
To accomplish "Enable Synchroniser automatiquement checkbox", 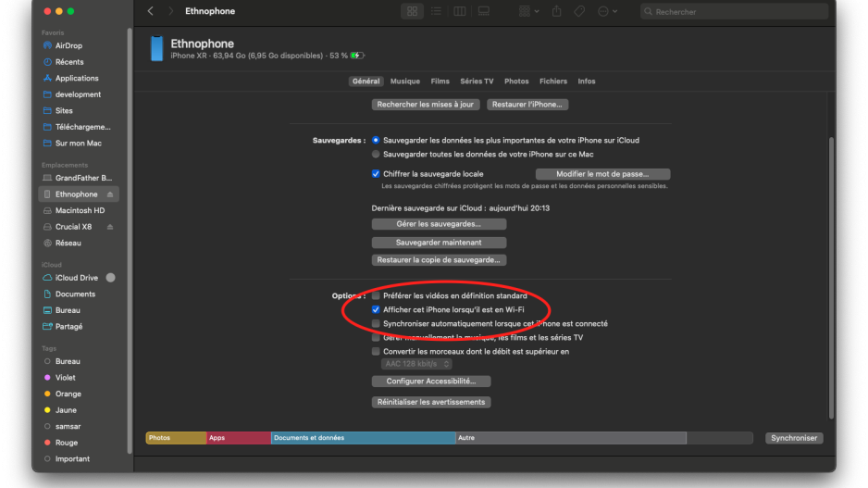I will [x=376, y=323].
